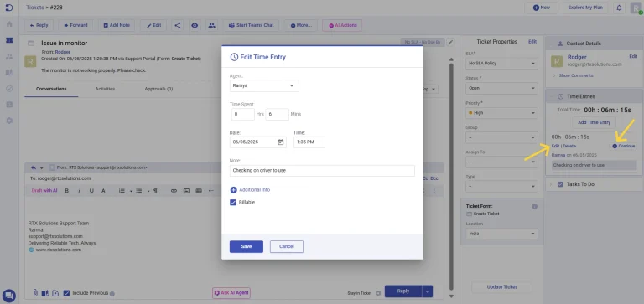Apply italic formatting in reply editor
The image size is (644, 304).
(x=80, y=191)
